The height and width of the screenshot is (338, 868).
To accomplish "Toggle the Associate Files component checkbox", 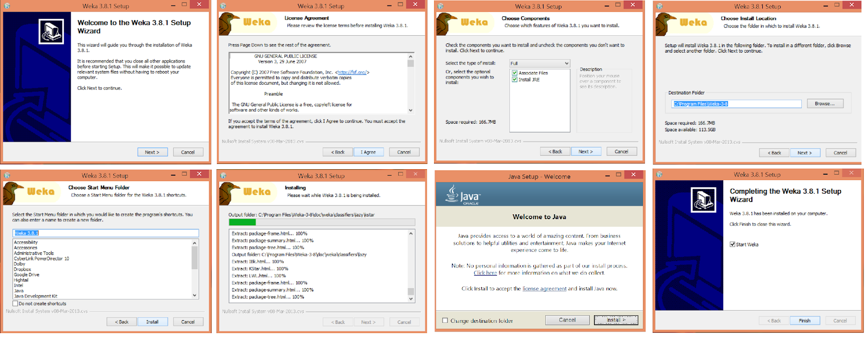I will (x=514, y=73).
